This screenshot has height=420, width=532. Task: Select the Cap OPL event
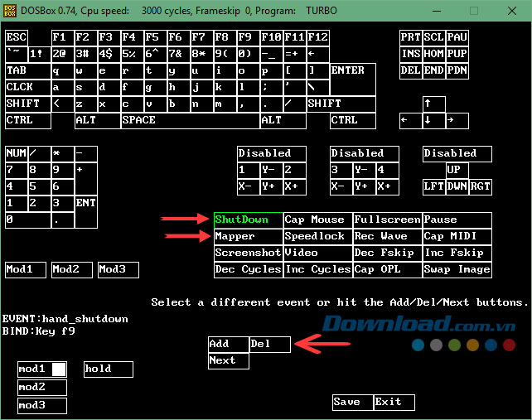point(388,270)
